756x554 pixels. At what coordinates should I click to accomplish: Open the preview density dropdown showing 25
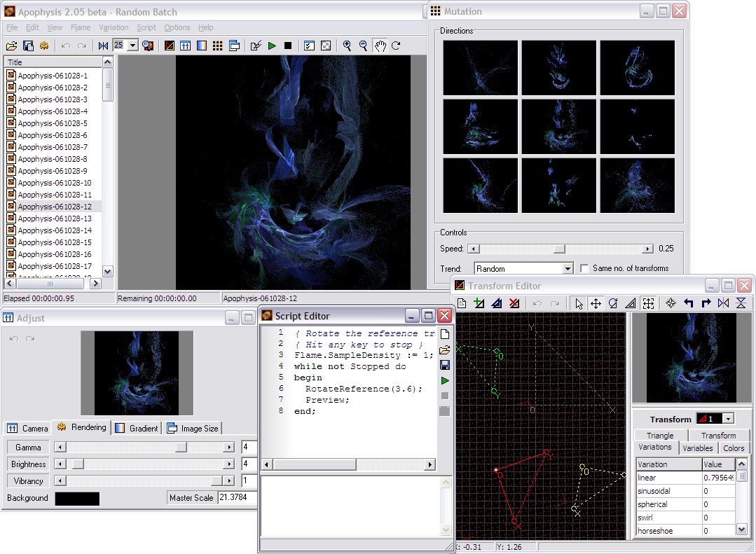[x=132, y=46]
